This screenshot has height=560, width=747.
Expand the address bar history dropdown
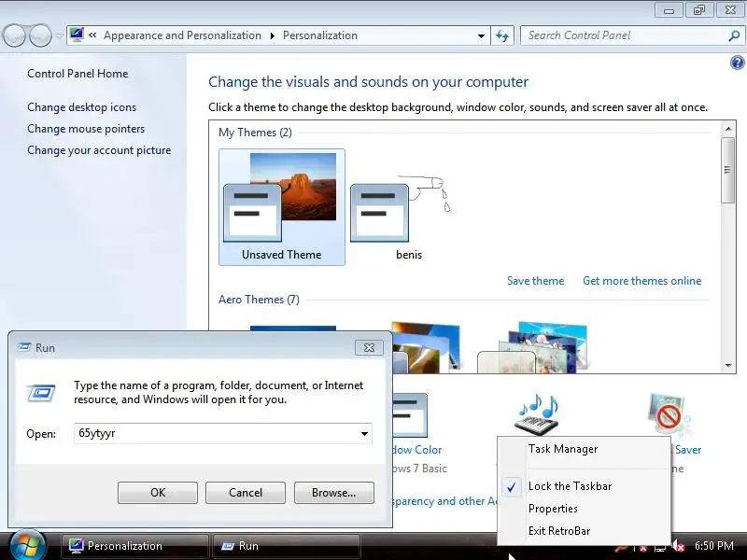point(481,35)
